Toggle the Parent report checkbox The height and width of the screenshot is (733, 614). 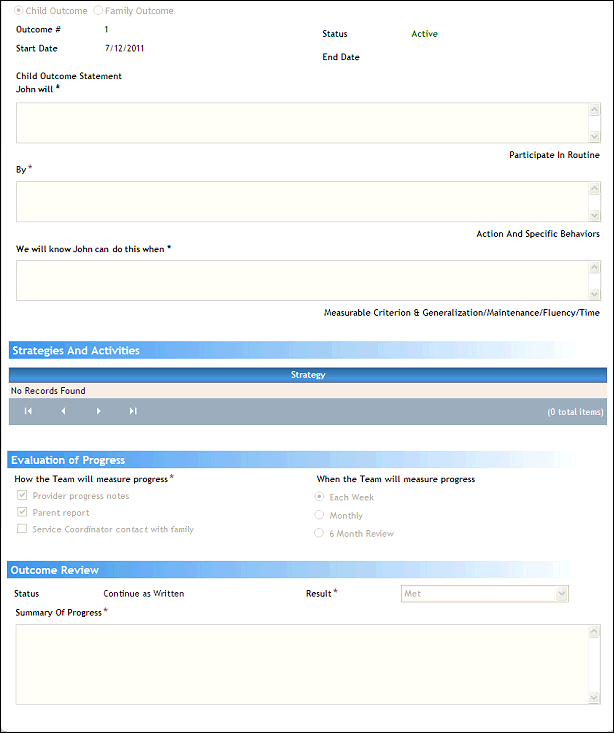(x=22, y=513)
